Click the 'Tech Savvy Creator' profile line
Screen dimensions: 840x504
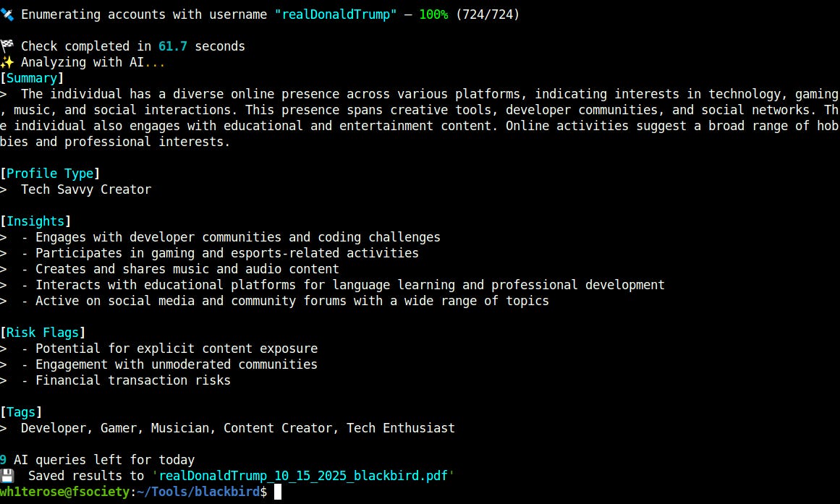[86, 189]
